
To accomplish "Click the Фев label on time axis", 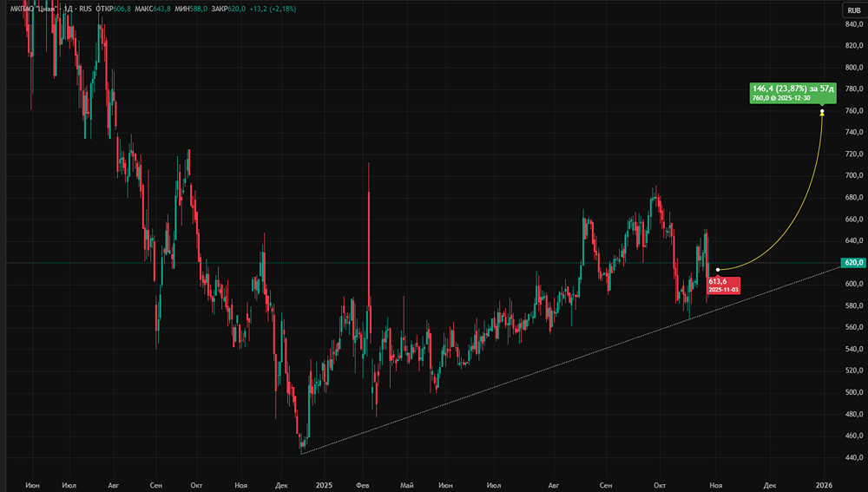I will tap(363, 485).
